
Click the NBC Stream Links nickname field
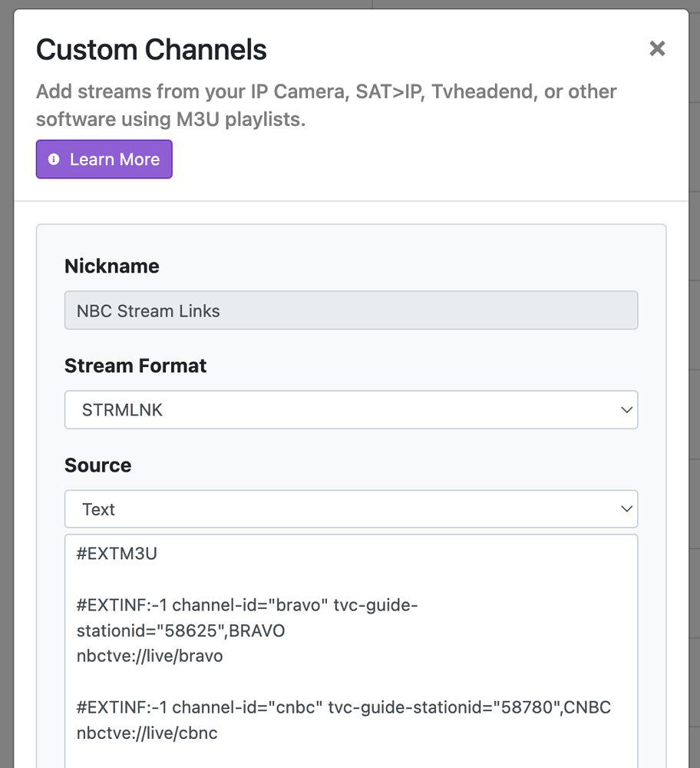(351, 310)
